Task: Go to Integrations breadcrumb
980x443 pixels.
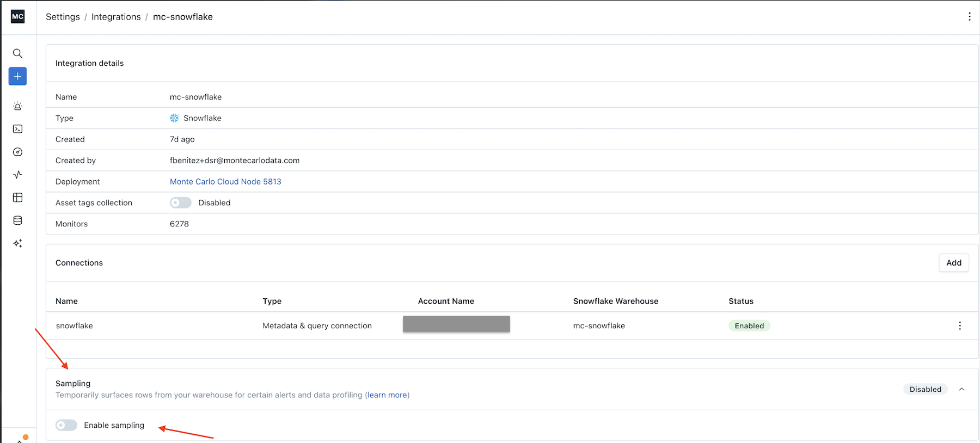Action: [116, 17]
